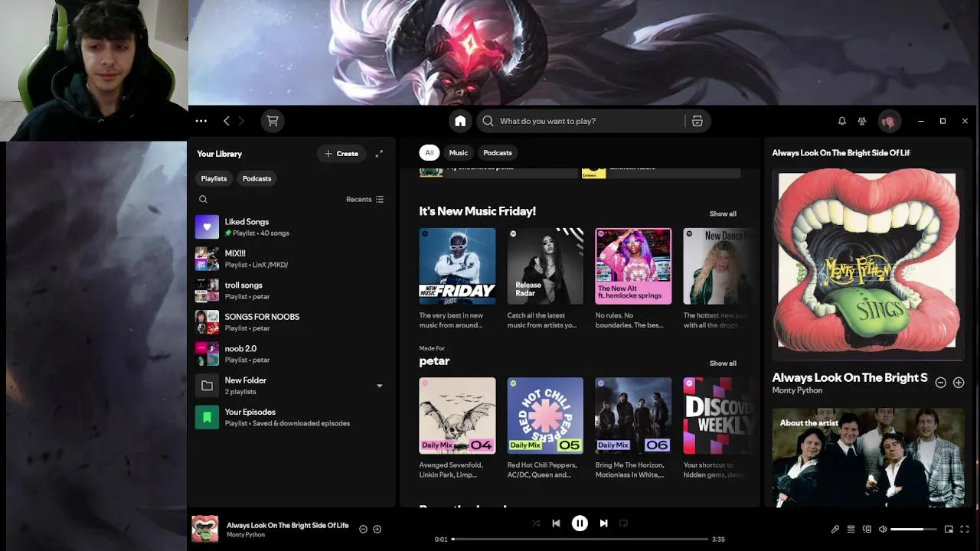Click the minus icon in the right panel
This screenshot has width=980, height=551.
pyautogui.click(x=940, y=383)
